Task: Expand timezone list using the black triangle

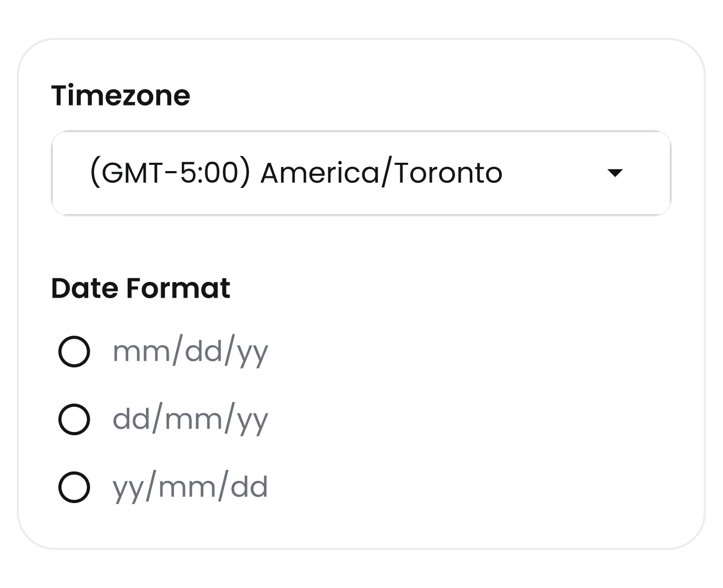Action: point(614,173)
